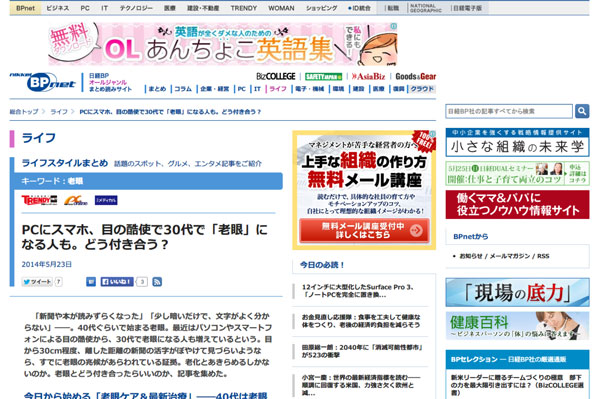
Task: Select the ライフ navigation tab
Action: click(x=278, y=89)
